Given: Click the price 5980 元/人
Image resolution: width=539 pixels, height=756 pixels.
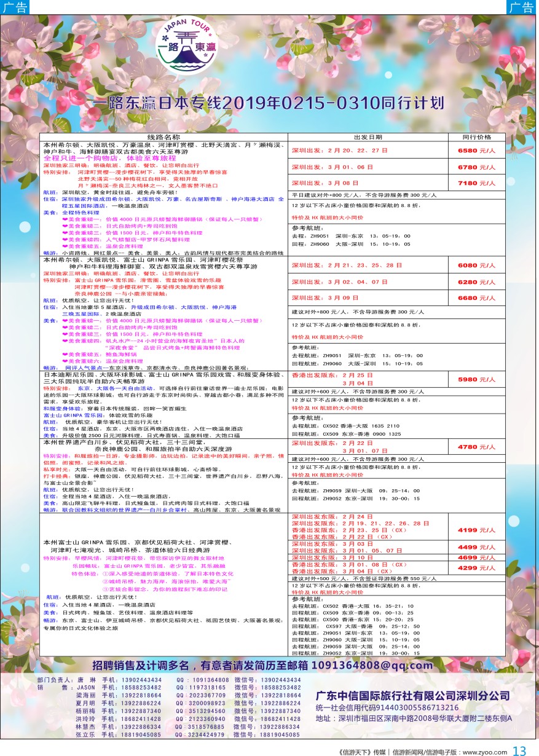Looking at the screenshot, I should pyautogui.click(x=476, y=379).
